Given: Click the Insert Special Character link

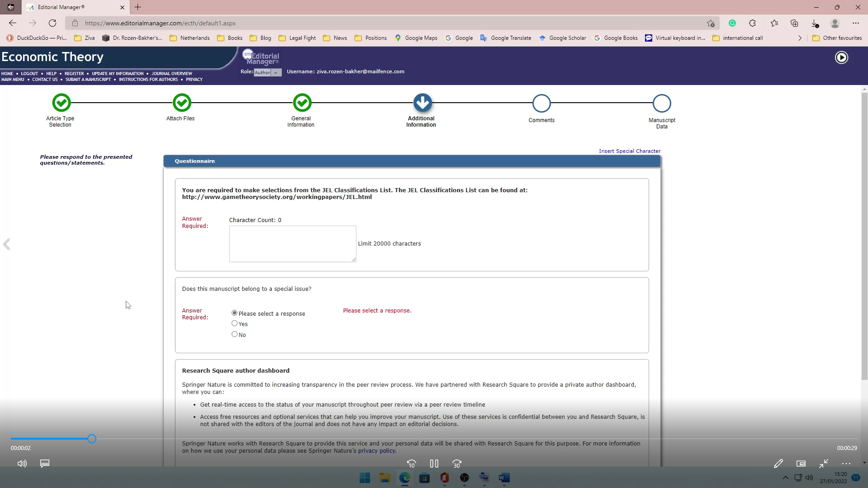Looking at the screenshot, I should pyautogui.click(x=630, y=151).
